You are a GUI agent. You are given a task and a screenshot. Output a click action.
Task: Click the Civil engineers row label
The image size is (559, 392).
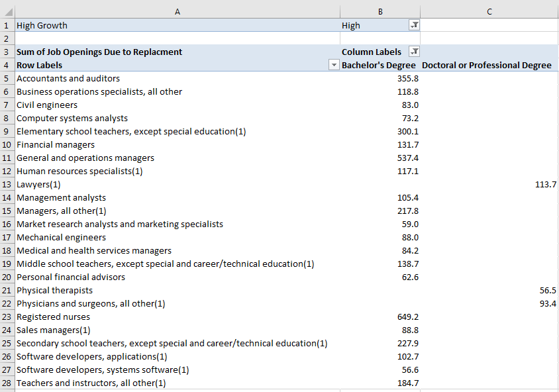click(x=47, y=105)
